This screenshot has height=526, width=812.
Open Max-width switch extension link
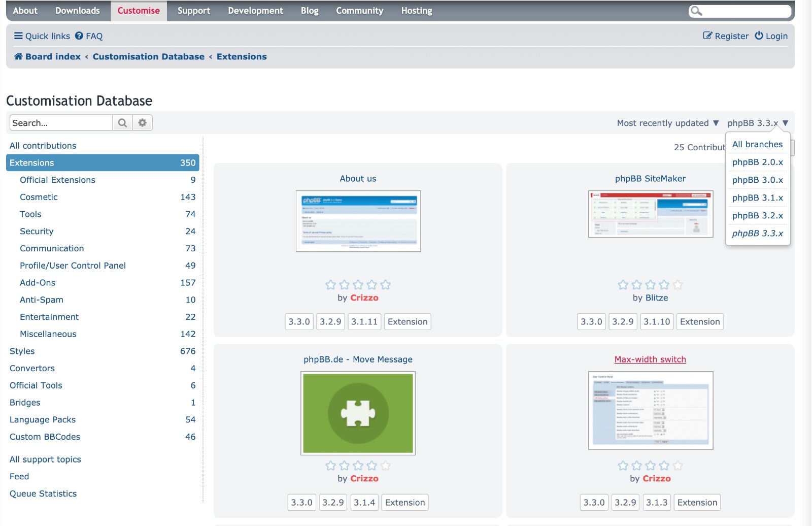pos(650,359)
